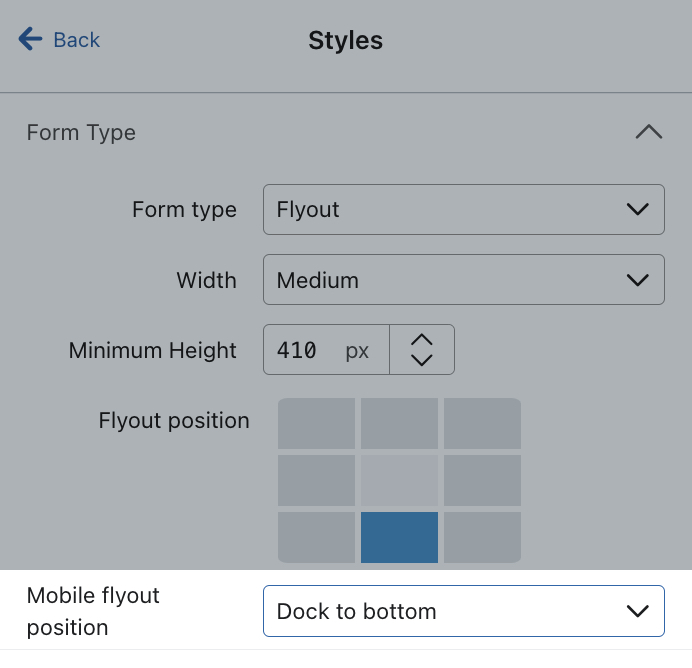Select top-right flyout position

[482, 424]
